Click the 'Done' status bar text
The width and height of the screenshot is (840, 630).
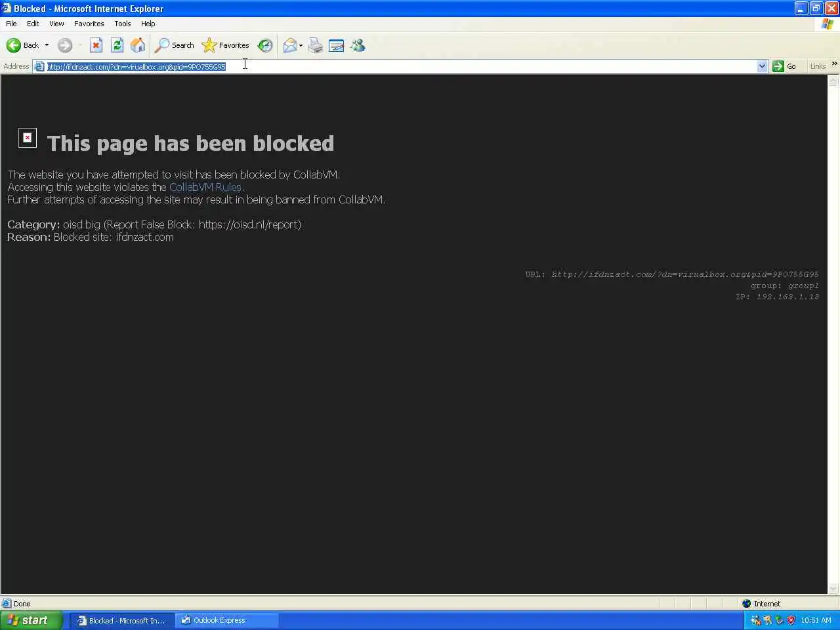(22, 604)
